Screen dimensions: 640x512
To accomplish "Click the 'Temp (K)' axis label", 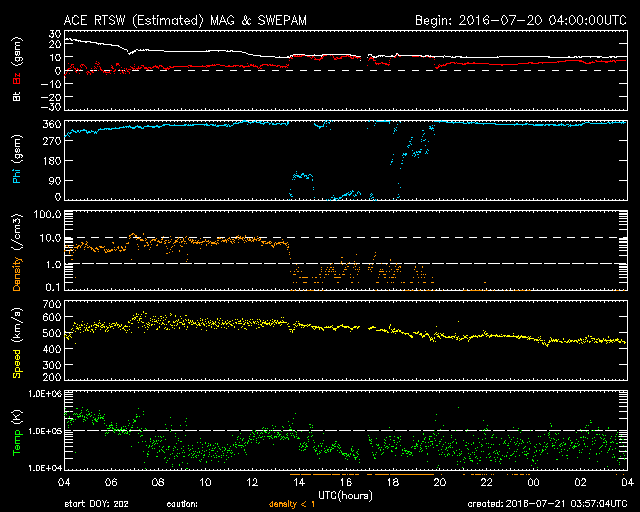I will pyautogui.click(x=17, y=433).
